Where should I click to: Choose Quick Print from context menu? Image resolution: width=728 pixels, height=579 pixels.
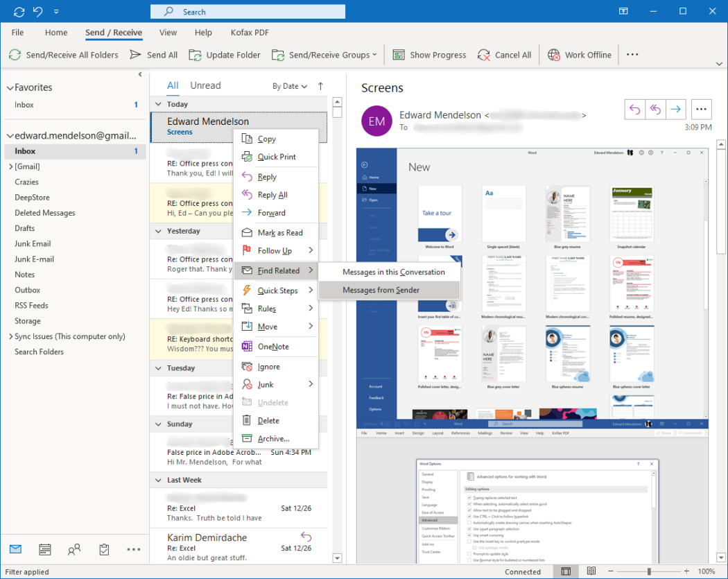pos(276,157)
